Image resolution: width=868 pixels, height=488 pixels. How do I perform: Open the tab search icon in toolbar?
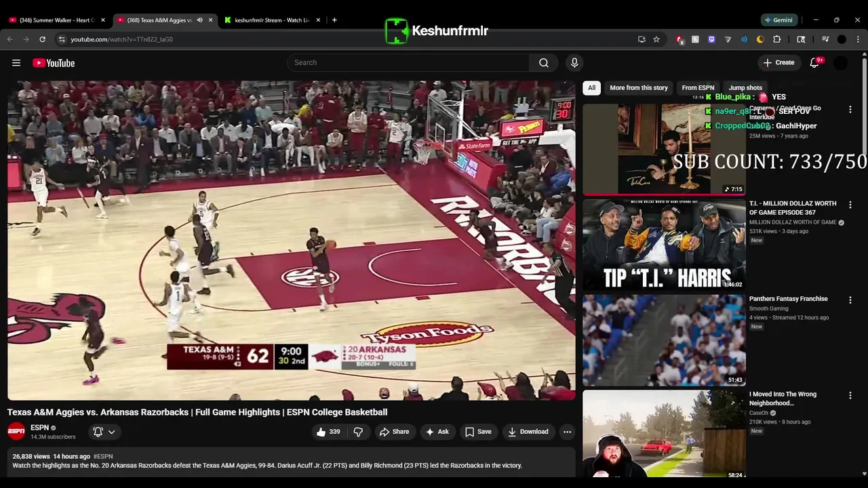click(801, 39)
